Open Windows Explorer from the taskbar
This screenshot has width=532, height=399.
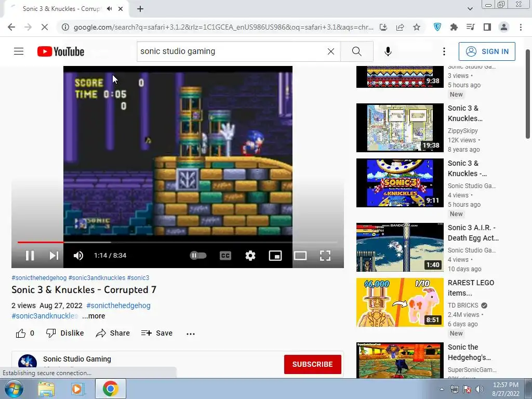click(x=46, y=389)
